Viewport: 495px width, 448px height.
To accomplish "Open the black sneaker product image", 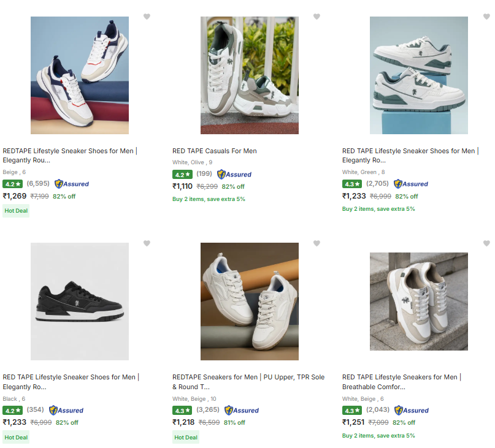I will 80,302.
